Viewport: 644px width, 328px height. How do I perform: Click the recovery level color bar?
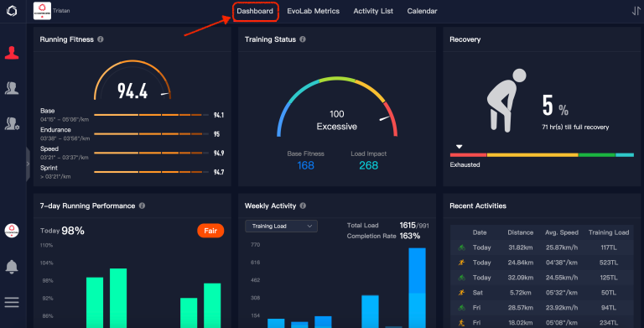tap(542, 155)
